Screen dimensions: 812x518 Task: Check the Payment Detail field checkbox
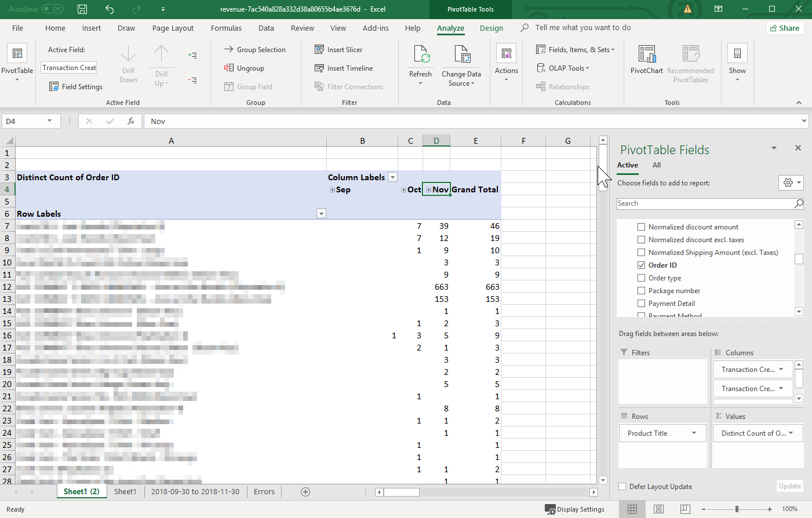[641, 304]
